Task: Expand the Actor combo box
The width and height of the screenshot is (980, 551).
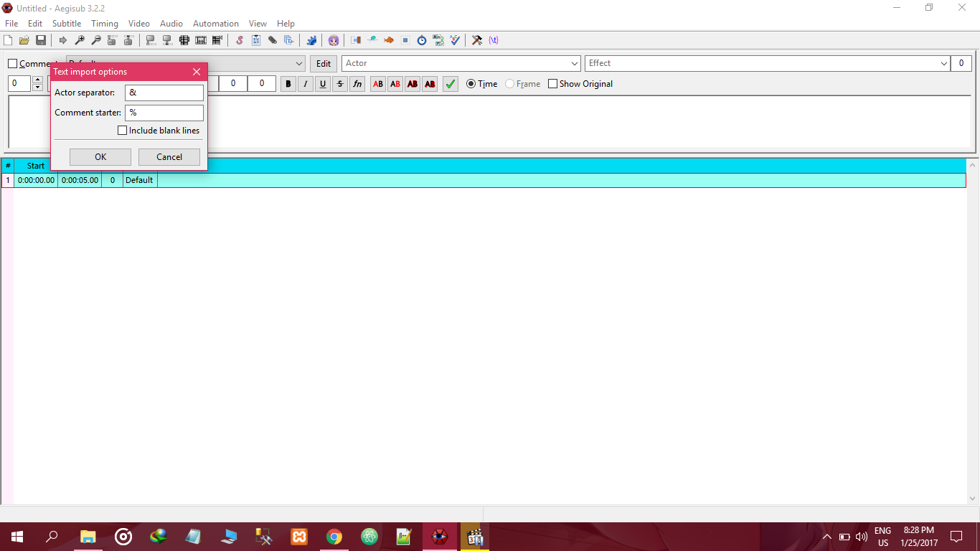Action: 574,63
